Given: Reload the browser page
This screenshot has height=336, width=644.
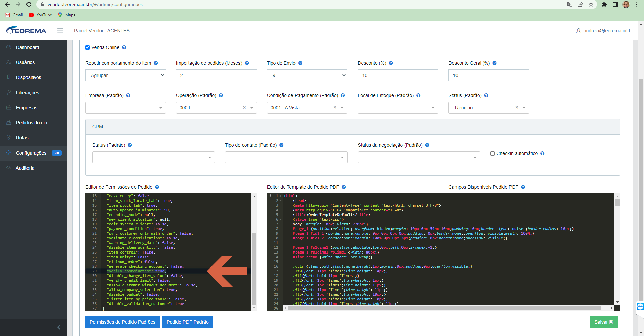Looking at the screenshot, I should coord(29,4).
